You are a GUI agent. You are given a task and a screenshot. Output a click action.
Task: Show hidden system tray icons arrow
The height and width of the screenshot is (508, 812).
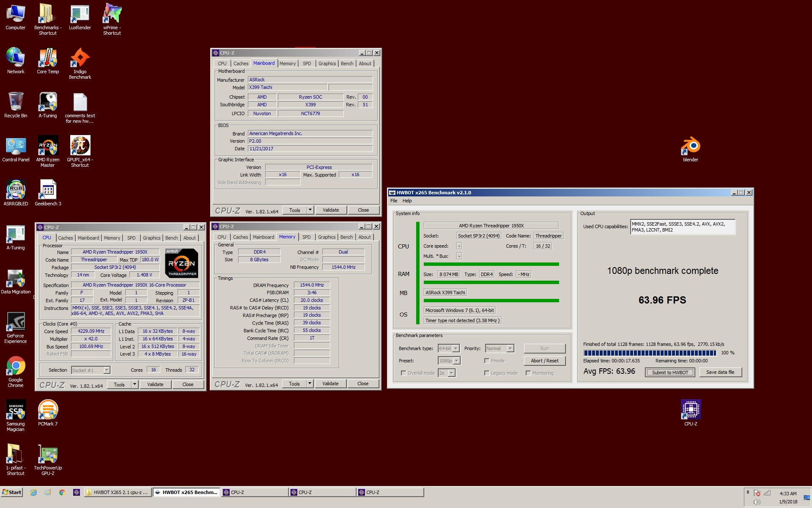pos(748,492)
